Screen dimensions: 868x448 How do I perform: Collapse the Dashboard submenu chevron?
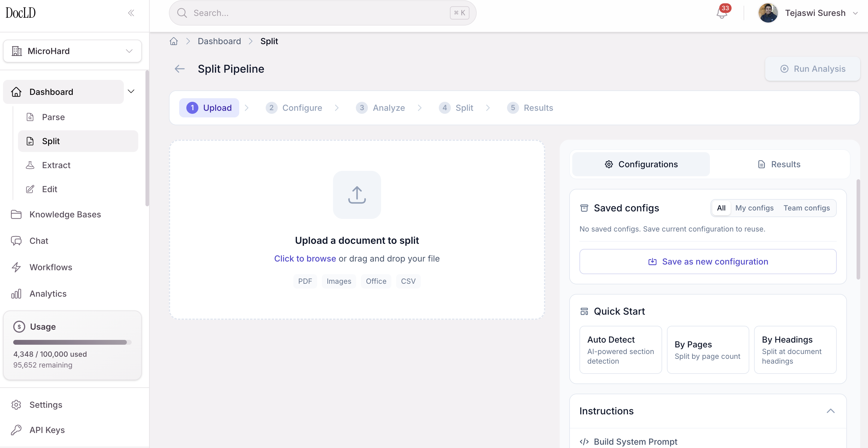pos(131,92)
